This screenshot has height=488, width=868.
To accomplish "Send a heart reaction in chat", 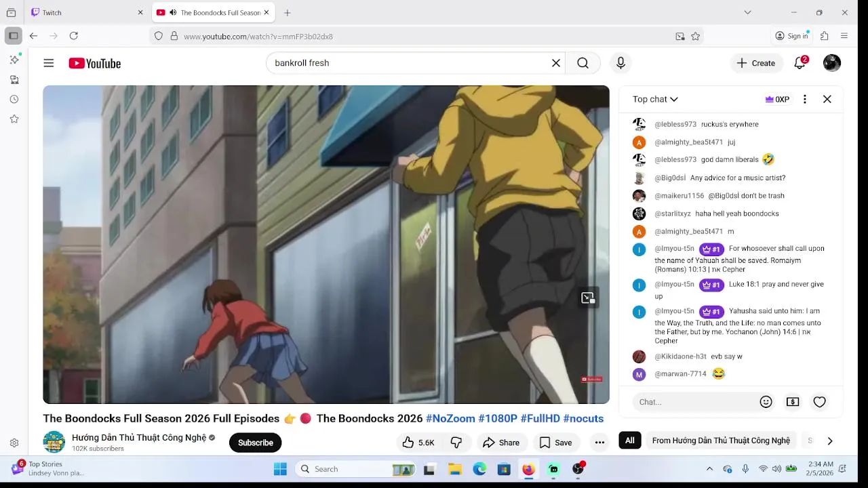I will click(x=820, y=402).
